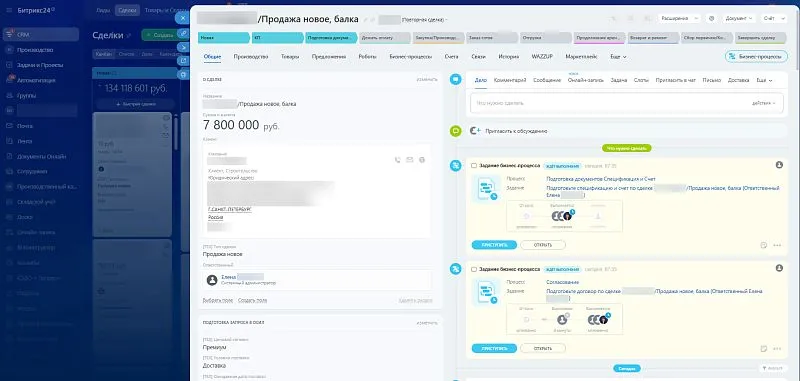800x381 pixels.
Task: Click the note icon on Согласование task
Action: [764, 349]
